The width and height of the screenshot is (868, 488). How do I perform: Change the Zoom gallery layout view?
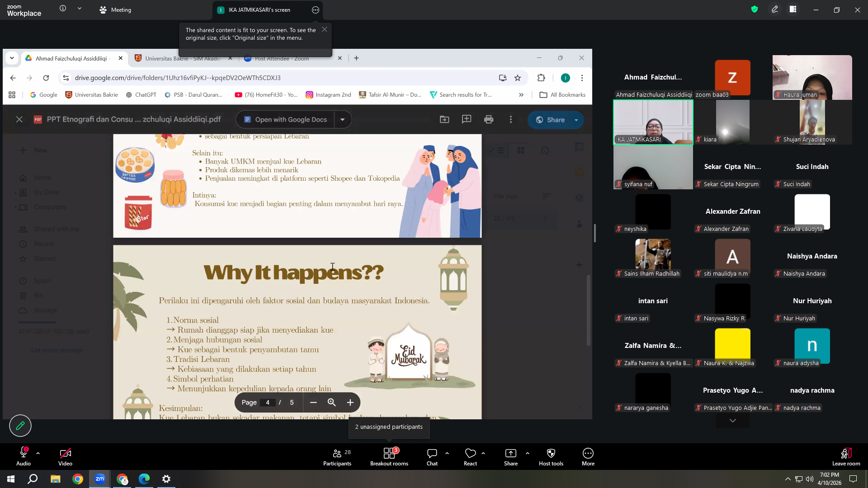793,9
